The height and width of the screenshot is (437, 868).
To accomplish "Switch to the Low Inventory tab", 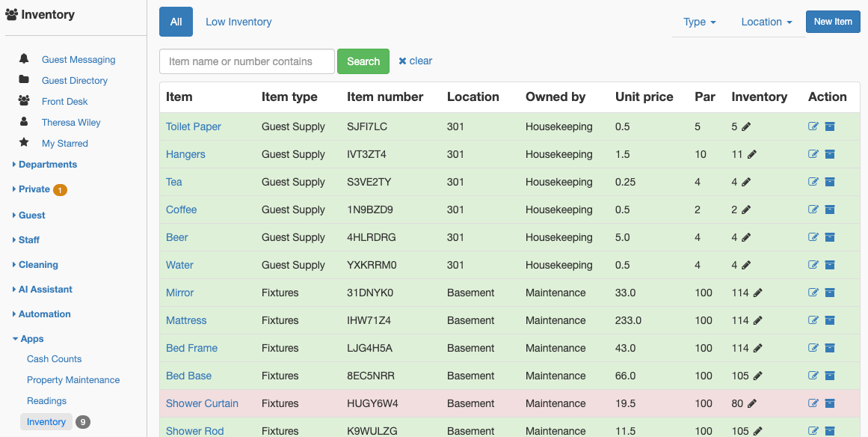I will pos(238,22).
